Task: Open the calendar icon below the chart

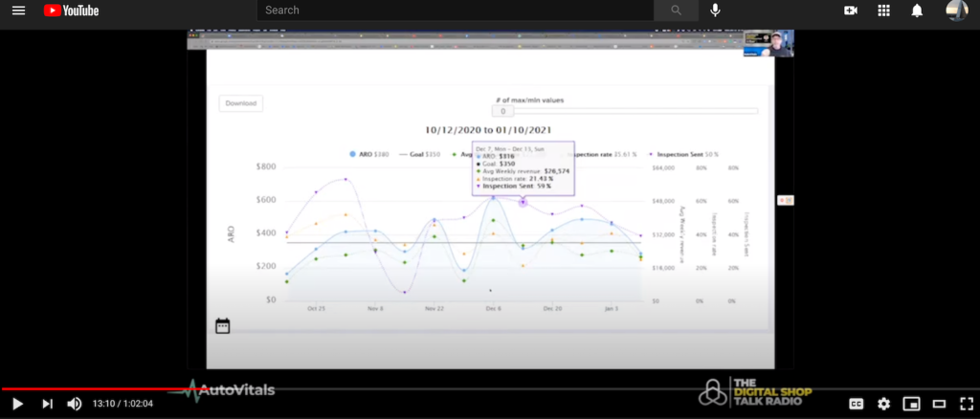Action: pos(222,326)
